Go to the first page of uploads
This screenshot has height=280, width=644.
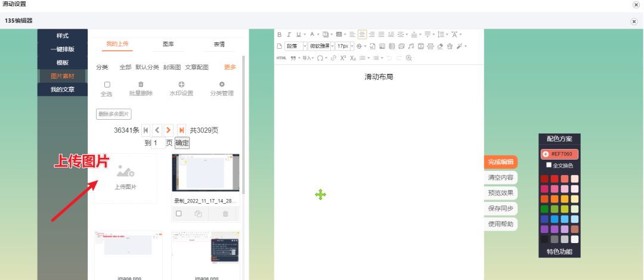coord(146,130)
